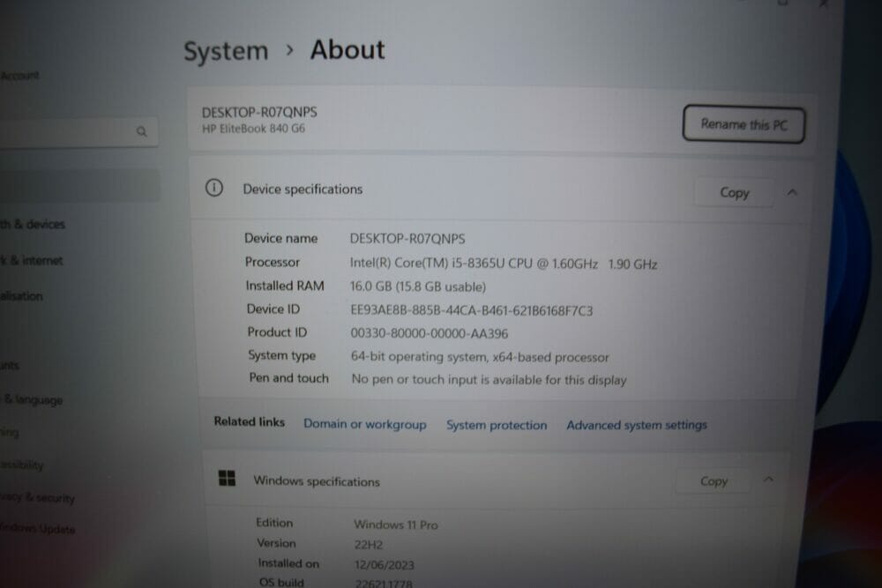Click the Windows logo icon in specifications
Viewport: 882px width, 588px height.
[227, 479]
